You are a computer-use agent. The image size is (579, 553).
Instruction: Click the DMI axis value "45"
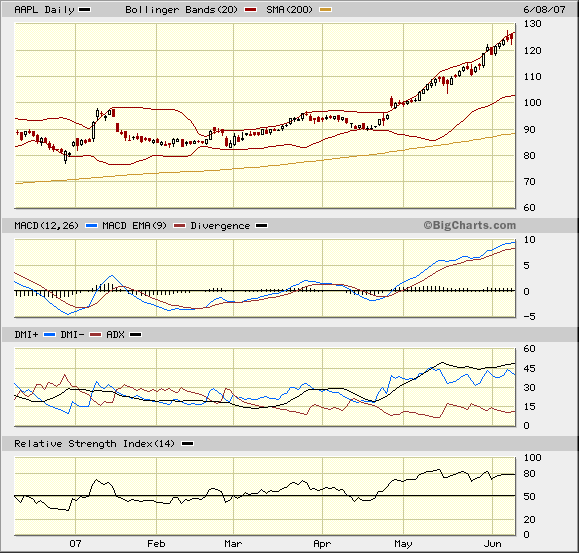[530, 368]
